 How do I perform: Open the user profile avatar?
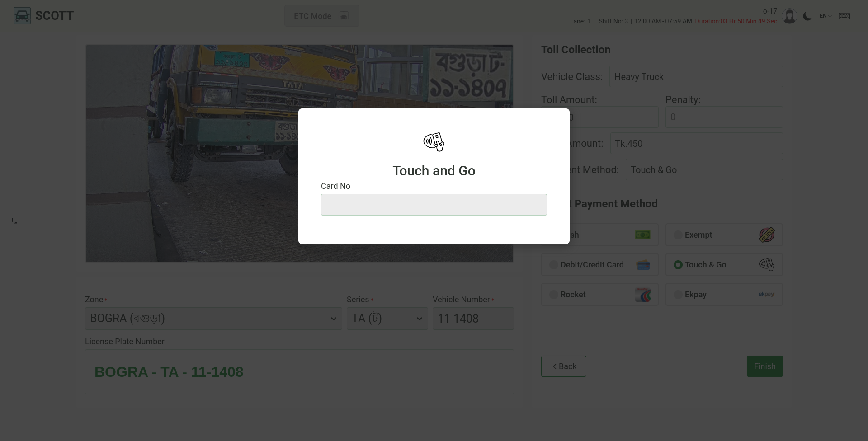[789, 16]
